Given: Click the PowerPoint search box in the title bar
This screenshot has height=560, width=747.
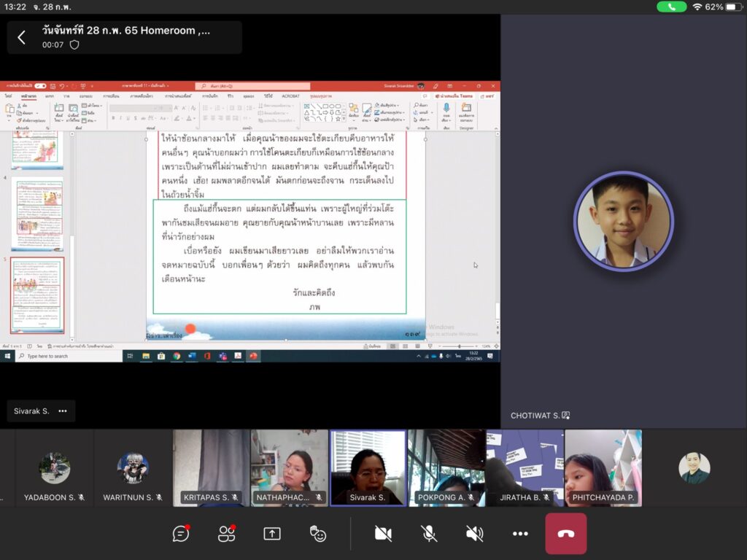Looking at the screenshot, I should tap(252, 86).
